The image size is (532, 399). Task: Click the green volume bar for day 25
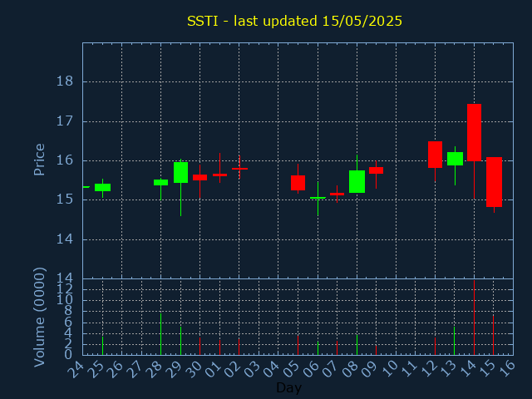pyautogui.click(x=102, y=346)
